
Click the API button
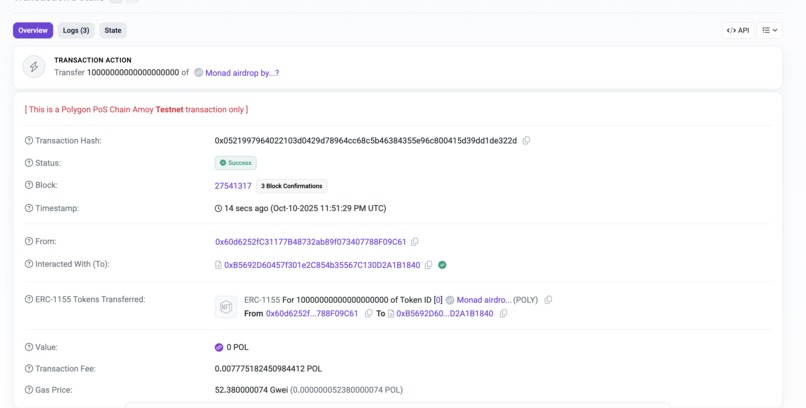tap(738, 30)
